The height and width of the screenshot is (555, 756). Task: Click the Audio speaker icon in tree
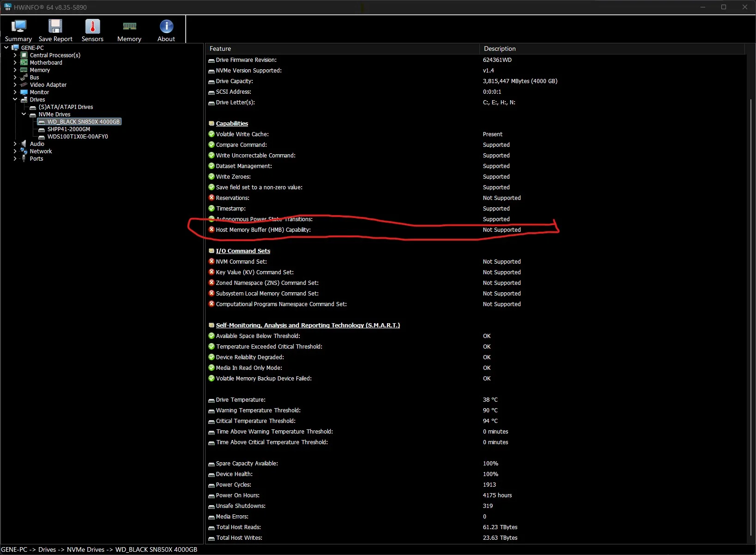click(x=24, y=144)
